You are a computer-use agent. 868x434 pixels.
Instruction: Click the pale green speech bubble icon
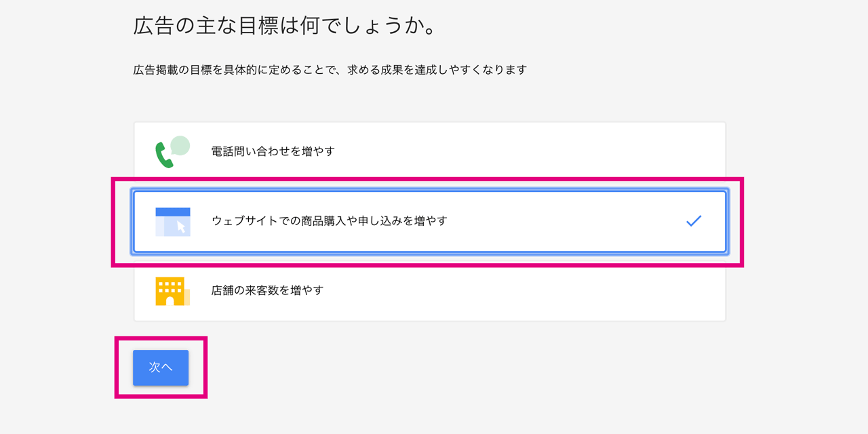tap(180, 146)
